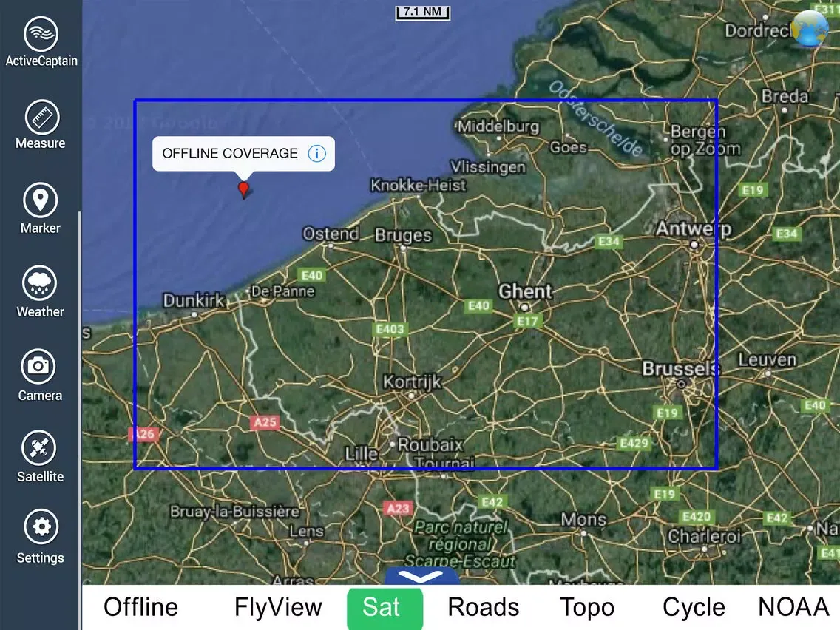The image size is (840, 630).
Task: Open the Weather overlay
Action: pos(40,292)
